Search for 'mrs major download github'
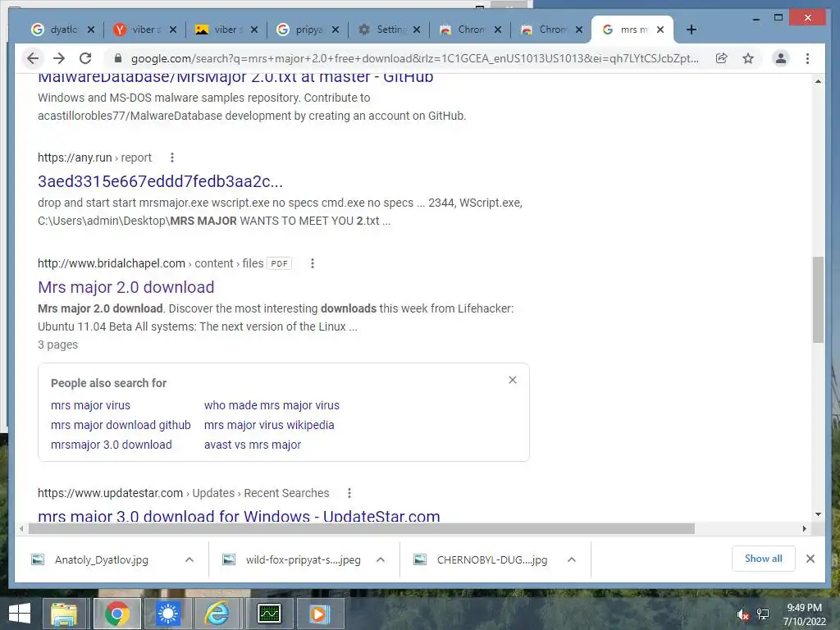 click(121, 425)
